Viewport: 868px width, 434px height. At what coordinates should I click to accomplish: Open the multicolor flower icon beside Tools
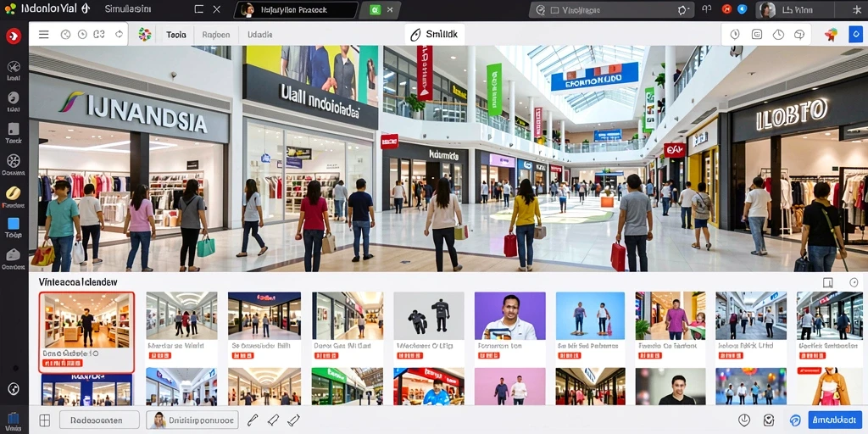(144, 34)
